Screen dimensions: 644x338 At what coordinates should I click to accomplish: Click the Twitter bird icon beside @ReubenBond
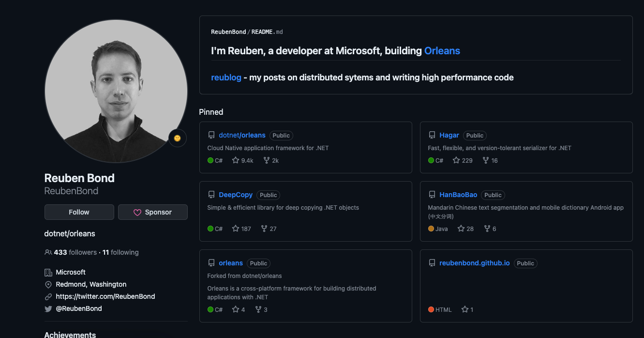[x=48, y=308]
